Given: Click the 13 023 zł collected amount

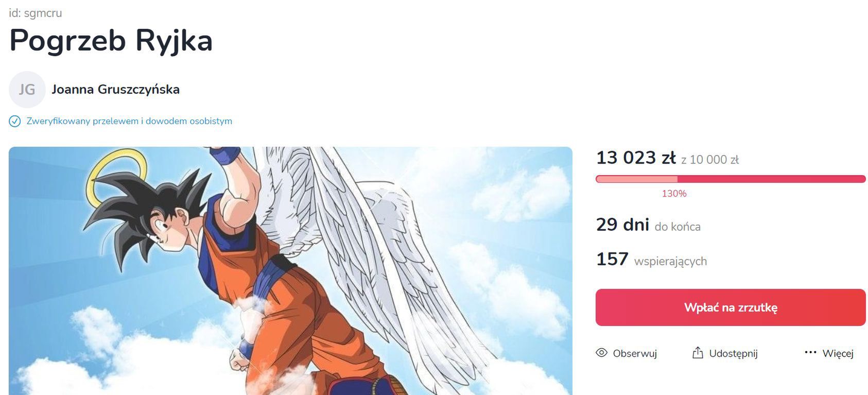Looking at the screenshot, I should coord(636,158).
